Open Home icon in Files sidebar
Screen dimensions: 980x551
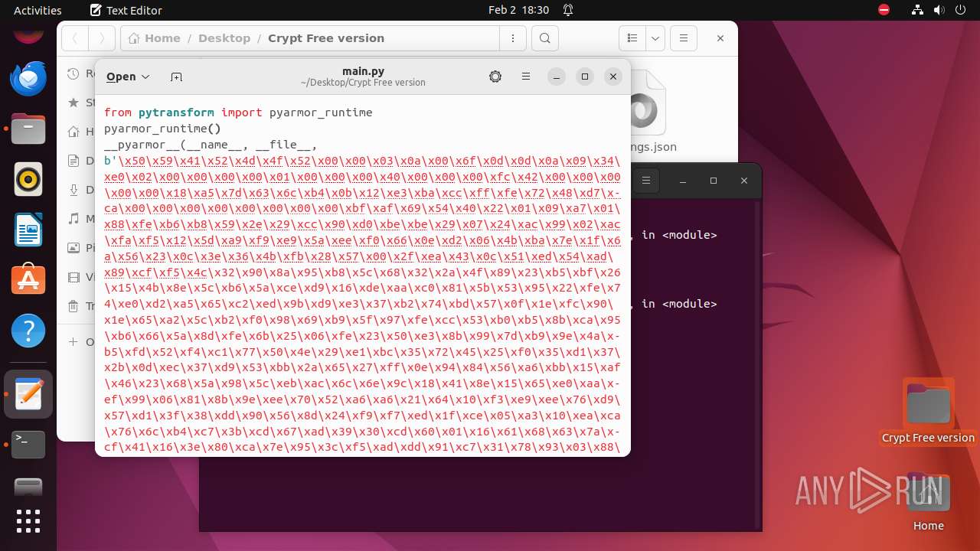(73, 131)
